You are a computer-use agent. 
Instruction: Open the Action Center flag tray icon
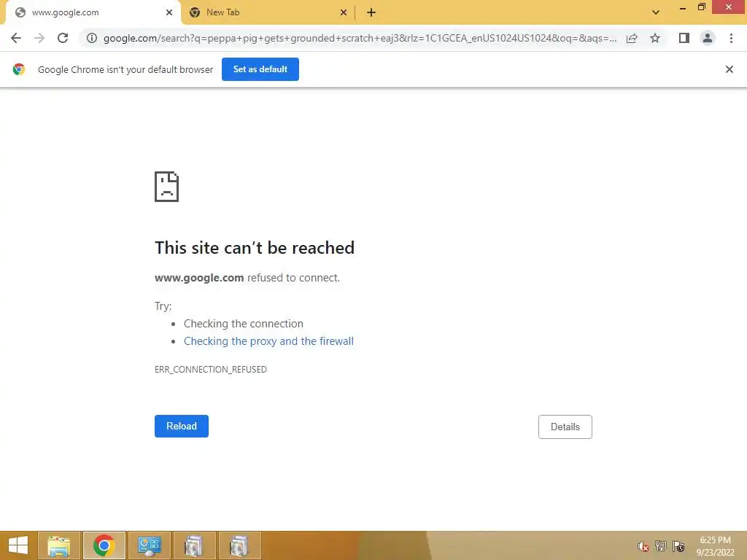tap(678, 546)
